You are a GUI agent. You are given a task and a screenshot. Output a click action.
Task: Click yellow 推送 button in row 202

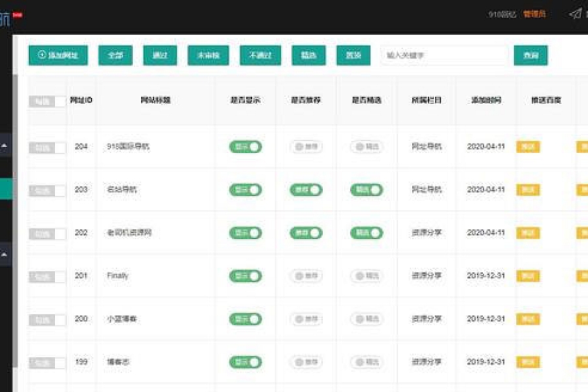point(528,233)
